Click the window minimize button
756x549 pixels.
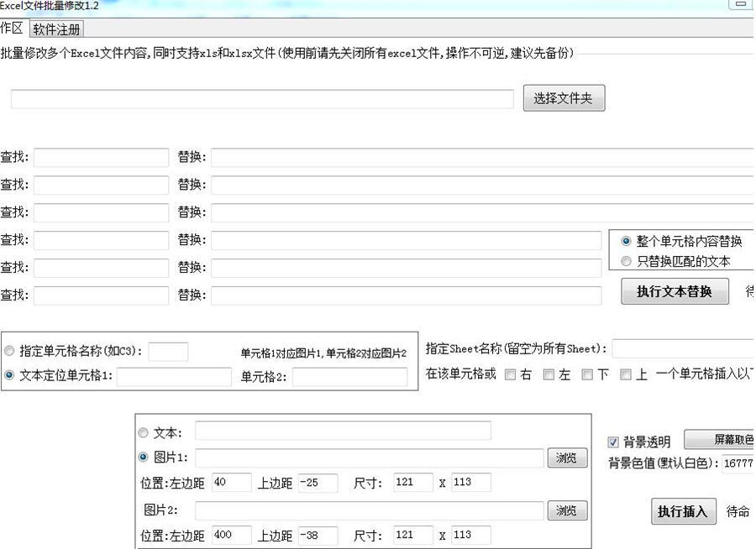(740, 4)
